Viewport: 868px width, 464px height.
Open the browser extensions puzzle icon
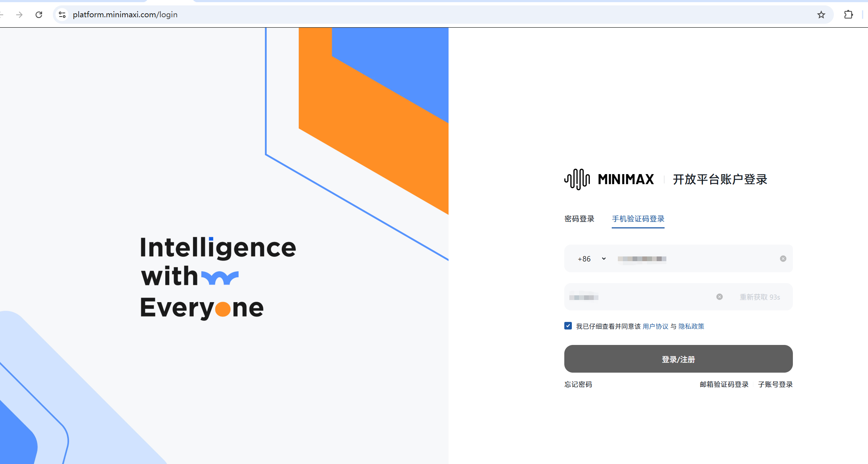(848, 15)
